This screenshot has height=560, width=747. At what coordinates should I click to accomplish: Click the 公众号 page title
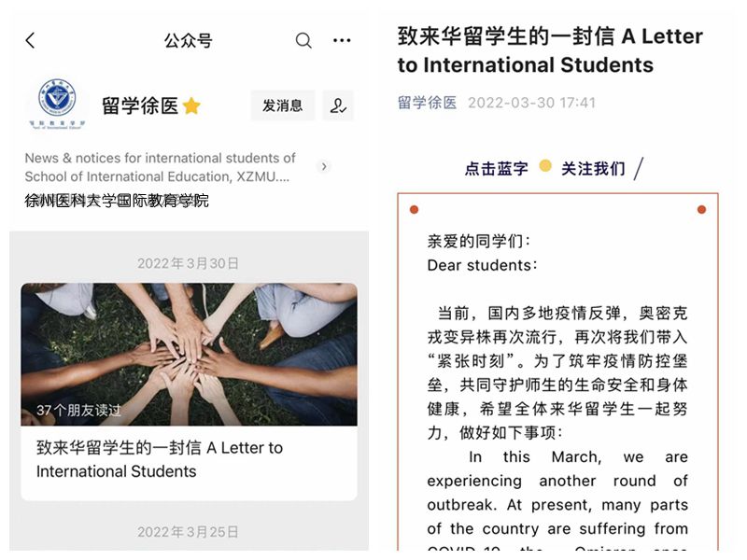tap(189, 41)
